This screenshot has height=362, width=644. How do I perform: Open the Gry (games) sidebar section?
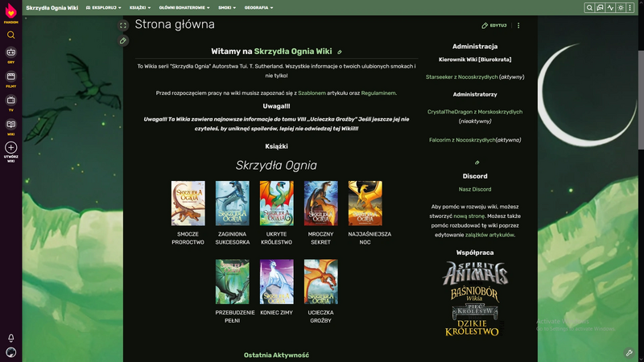[x=10, y=53]
